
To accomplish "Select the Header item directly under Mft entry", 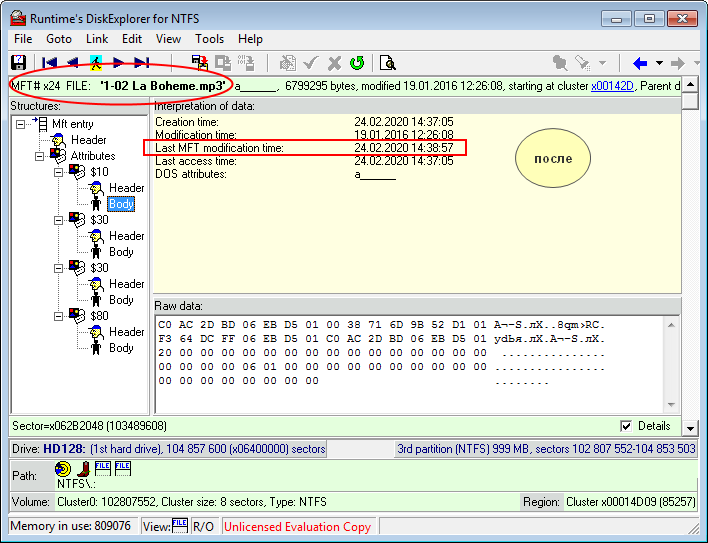I will pos(88,140).
